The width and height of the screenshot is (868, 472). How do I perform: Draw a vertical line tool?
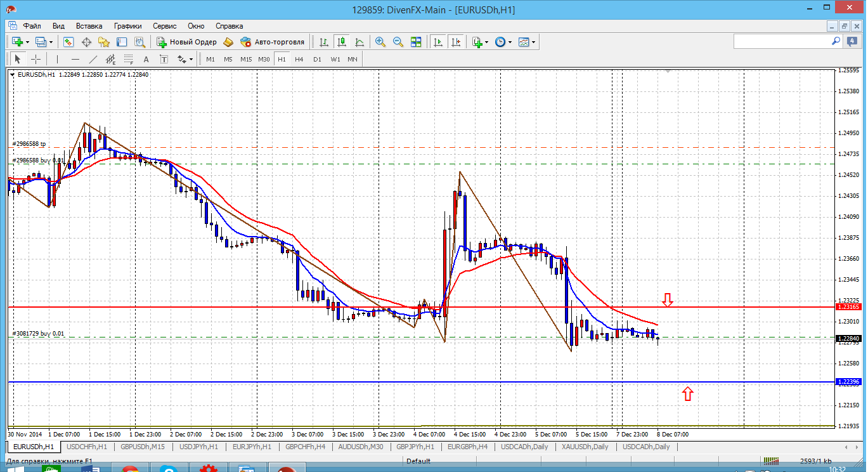[x=58, y=59]
